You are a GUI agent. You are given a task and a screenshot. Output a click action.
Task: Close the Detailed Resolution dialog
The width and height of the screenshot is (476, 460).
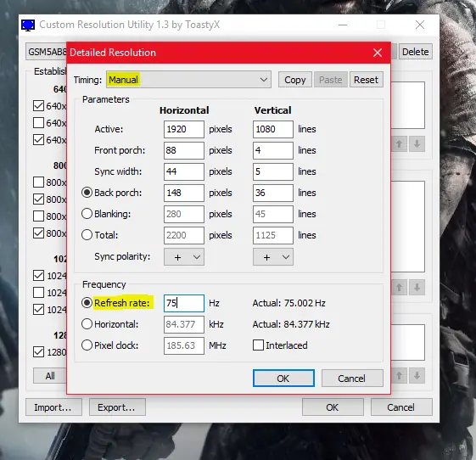[x=378, y=53]
